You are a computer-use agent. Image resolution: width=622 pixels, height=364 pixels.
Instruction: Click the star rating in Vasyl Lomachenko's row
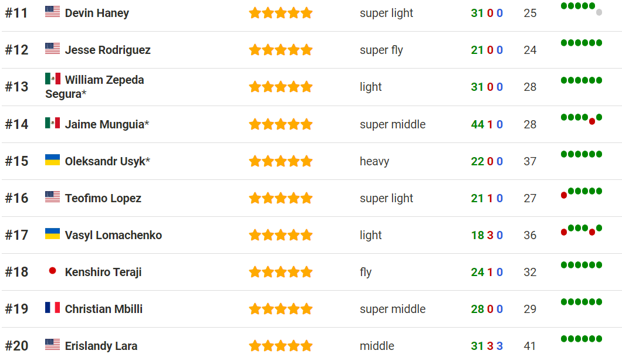280,235
